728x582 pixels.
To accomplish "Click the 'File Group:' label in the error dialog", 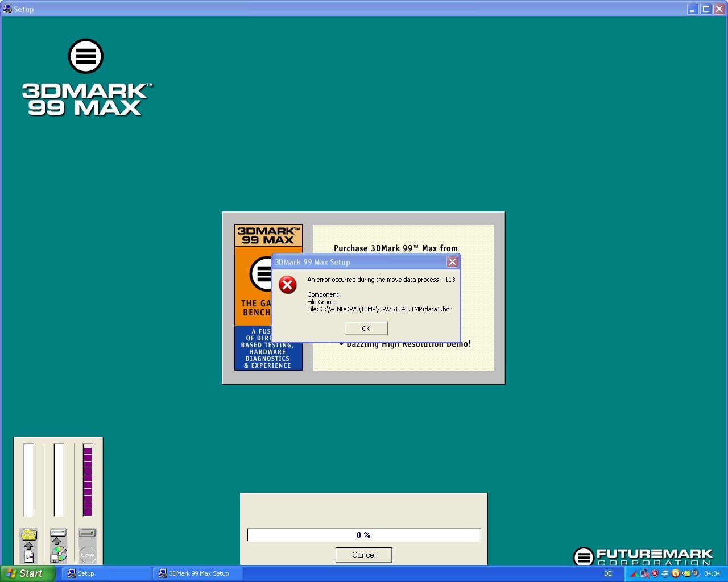I will coord(322,302).
